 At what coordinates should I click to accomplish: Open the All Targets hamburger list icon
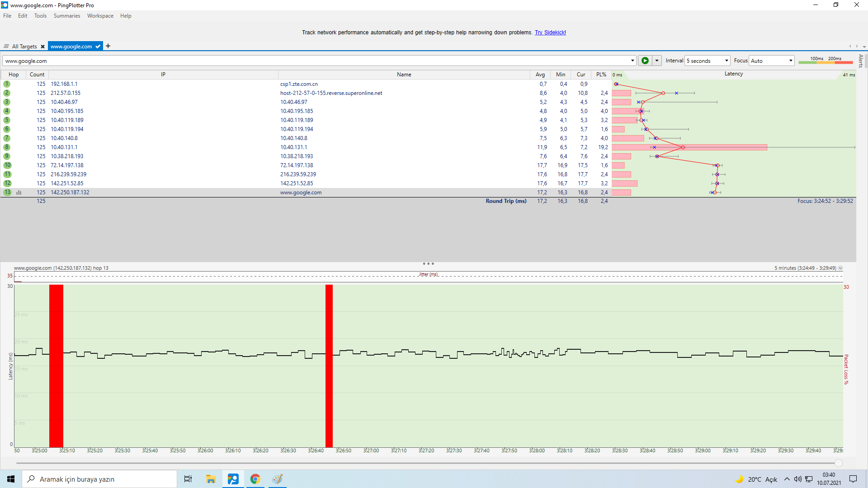6,47
